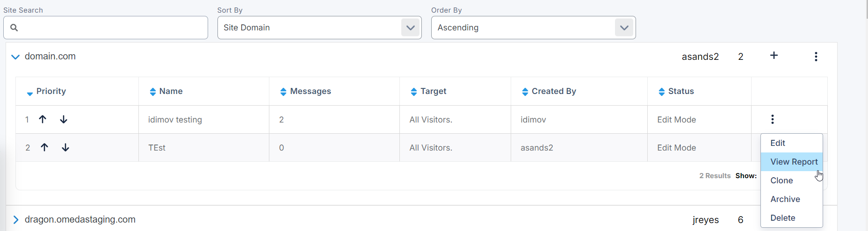Move TEst row priority up

coord(44,147)
